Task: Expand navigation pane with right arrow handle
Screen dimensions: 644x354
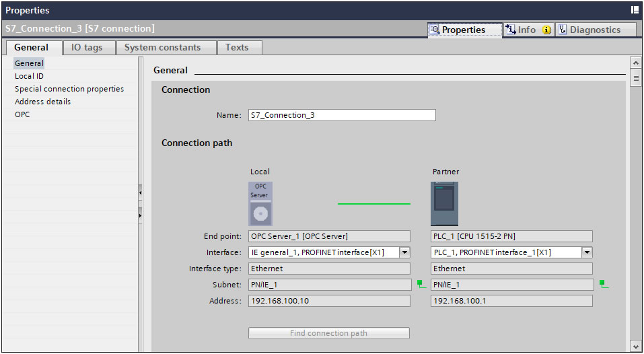Action: 140,215
